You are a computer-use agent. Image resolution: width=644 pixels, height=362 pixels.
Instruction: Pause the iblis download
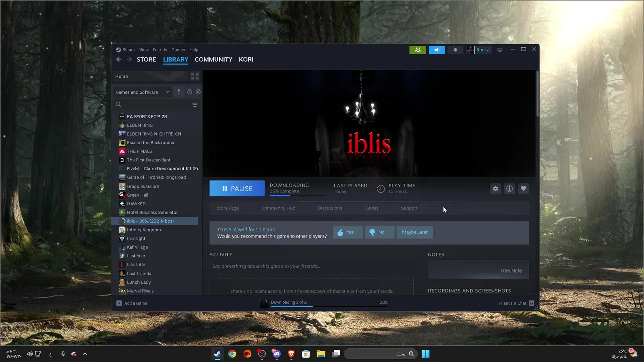coord(237,189)
